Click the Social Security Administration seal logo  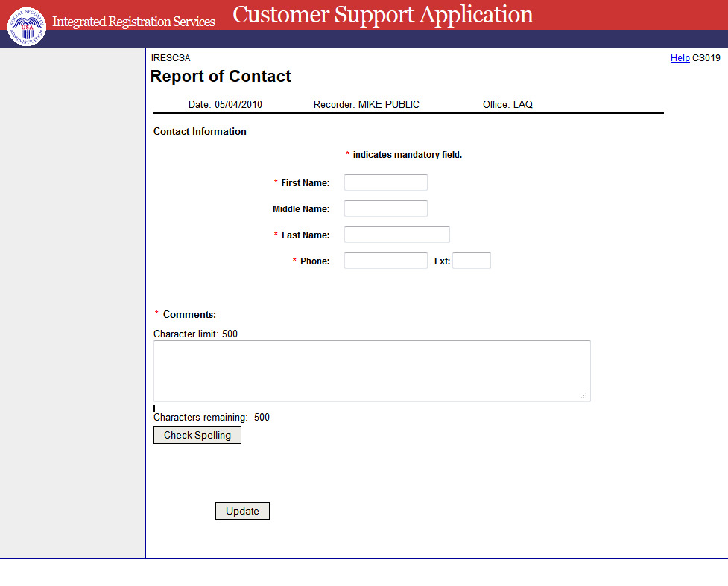click(27, 27)
